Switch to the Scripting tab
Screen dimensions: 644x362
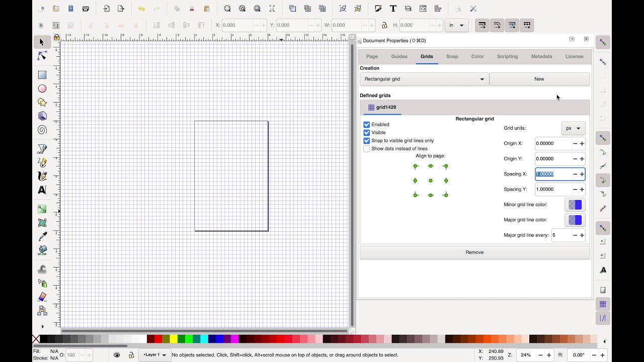point(507,56)
